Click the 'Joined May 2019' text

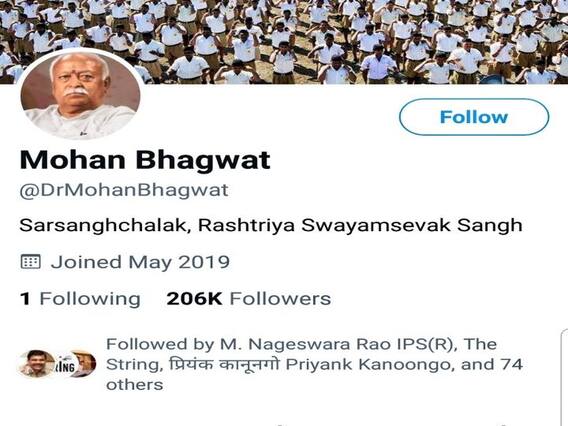point(140,262)
